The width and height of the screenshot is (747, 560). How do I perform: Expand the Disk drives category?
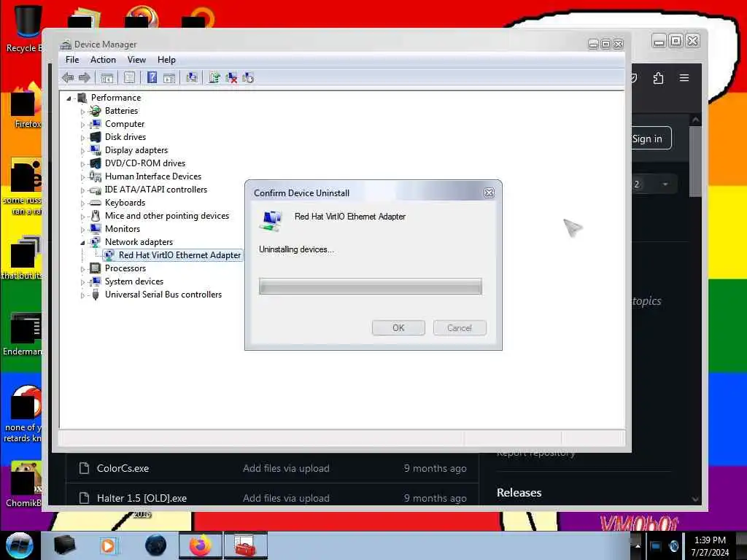[82, 138]
